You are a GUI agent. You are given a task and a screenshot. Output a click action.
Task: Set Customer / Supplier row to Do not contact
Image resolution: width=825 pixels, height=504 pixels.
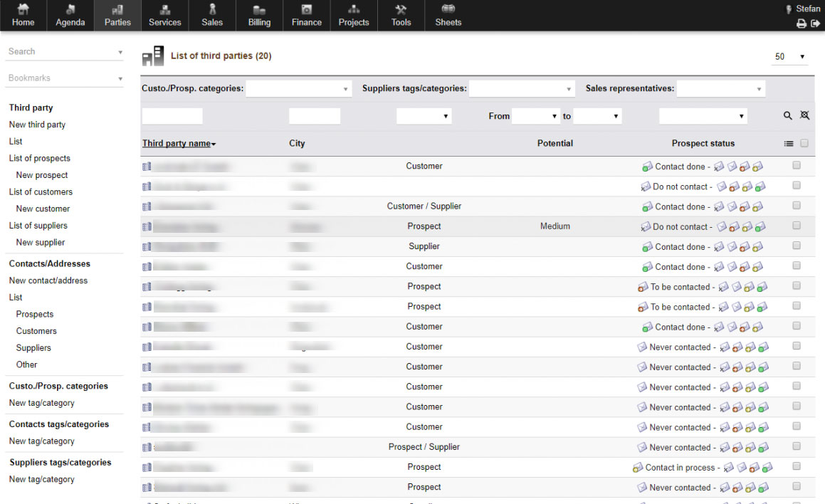tap(719, 206)
